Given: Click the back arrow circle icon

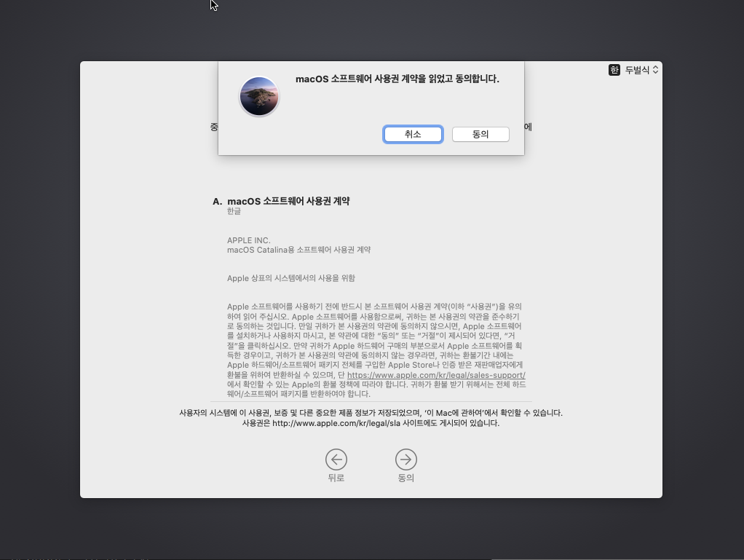Looking at the screenshot, I should click(x=336, y=459).
